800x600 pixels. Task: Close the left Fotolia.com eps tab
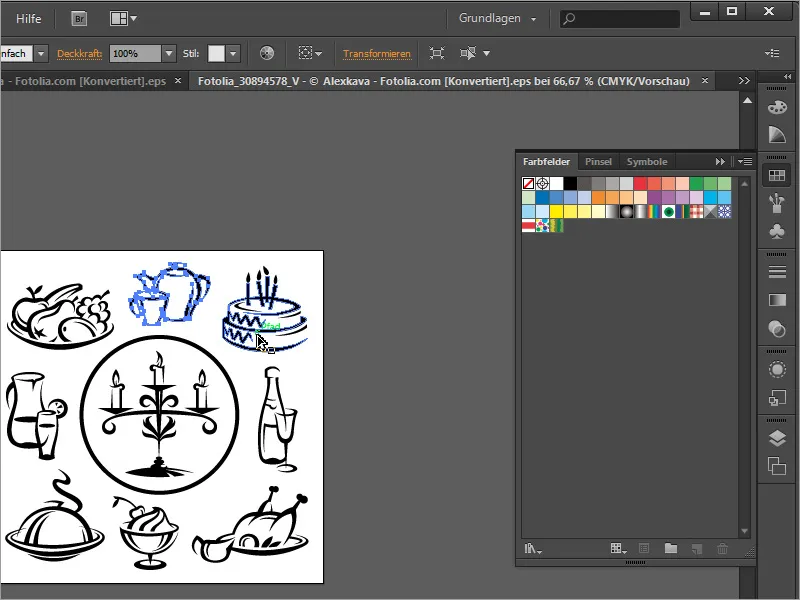(x=178, y=81)
